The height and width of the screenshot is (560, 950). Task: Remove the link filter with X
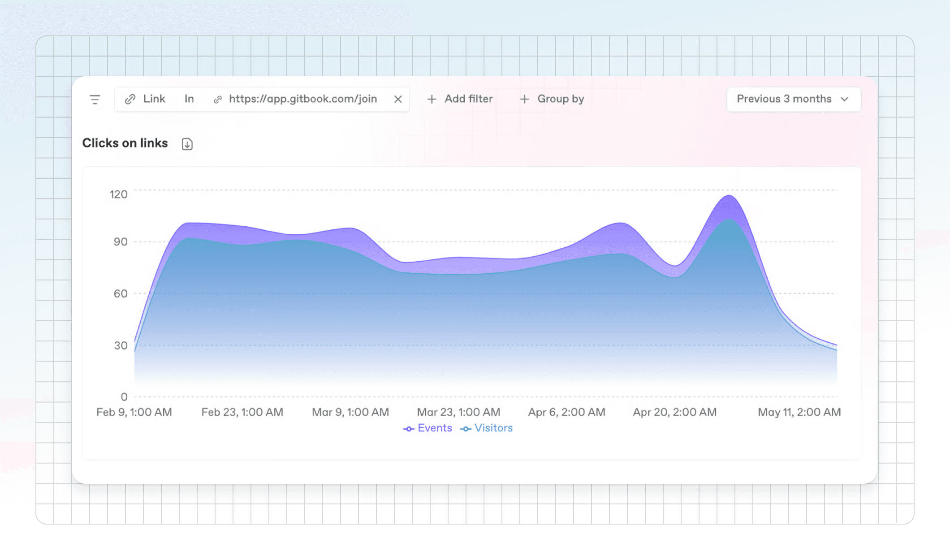click(398, 99)
